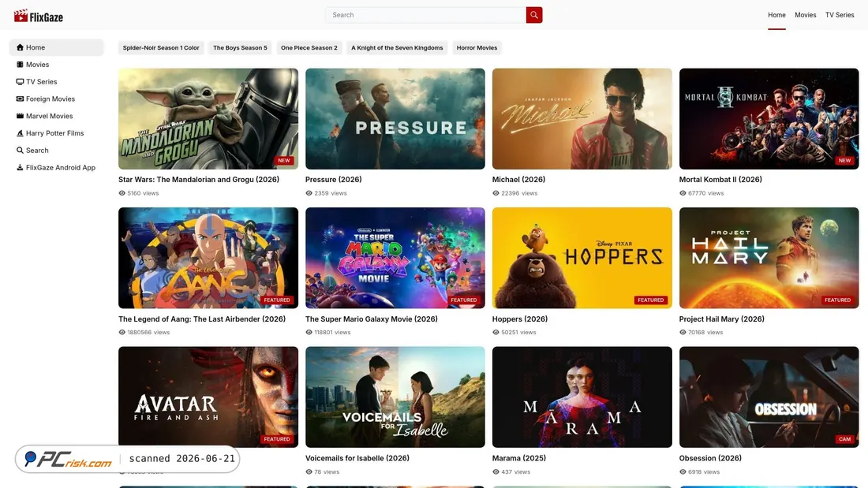Click A Knight of the Seven Kingdoms tag
The height and width of the screenshot is (488, 868).
tap(397, 47)
